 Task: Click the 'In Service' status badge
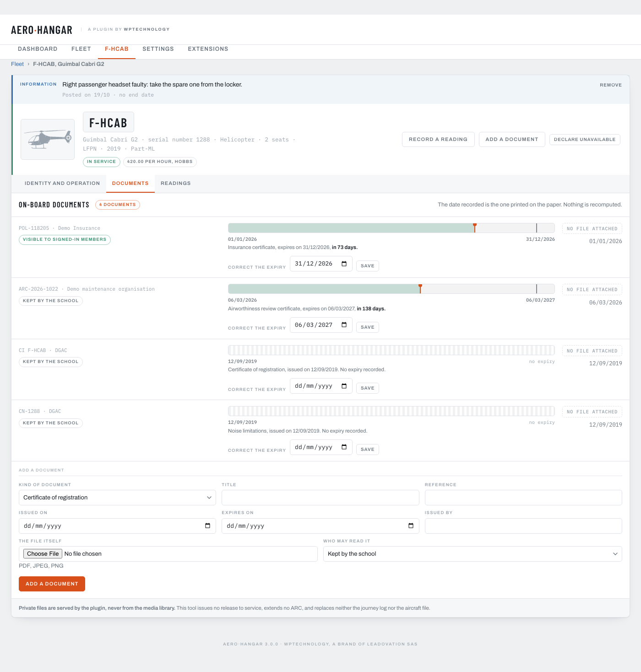[x=102, y=162]
